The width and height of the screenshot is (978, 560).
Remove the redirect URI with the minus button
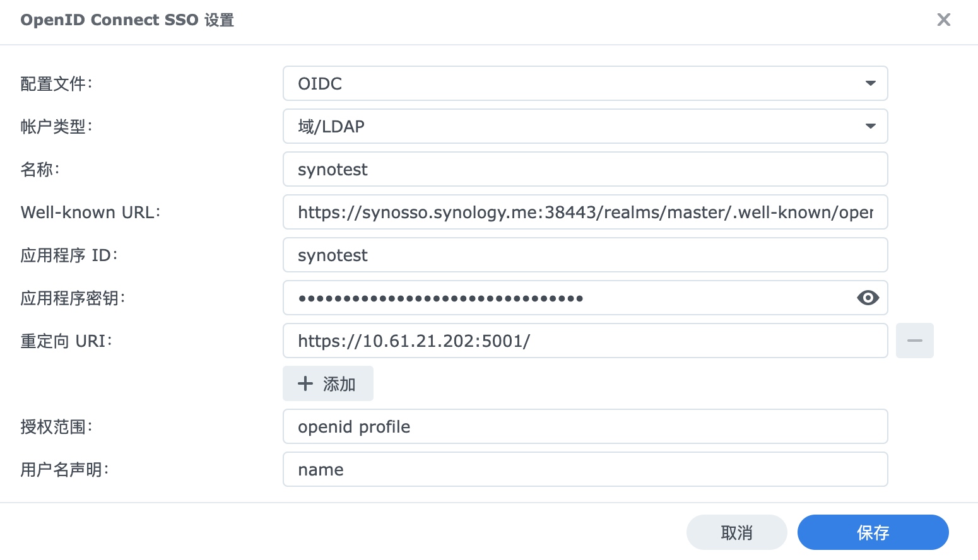pyautogui.click(x=915, y=341)
